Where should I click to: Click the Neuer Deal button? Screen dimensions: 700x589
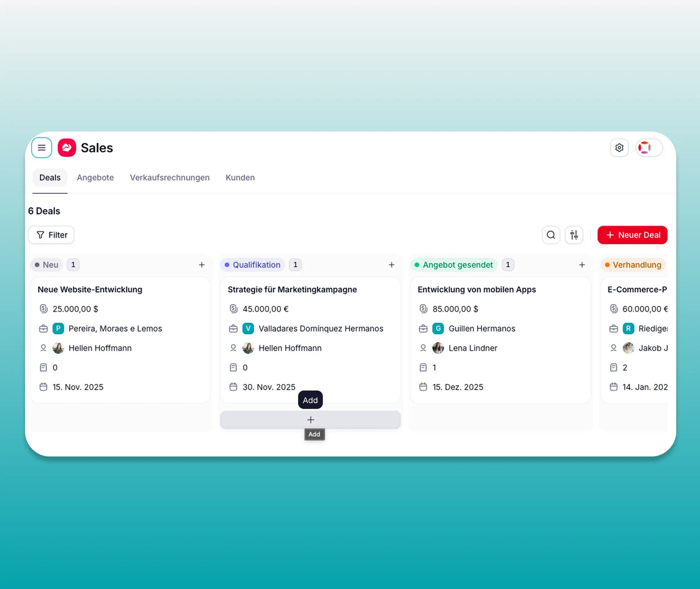pos(632,235)
